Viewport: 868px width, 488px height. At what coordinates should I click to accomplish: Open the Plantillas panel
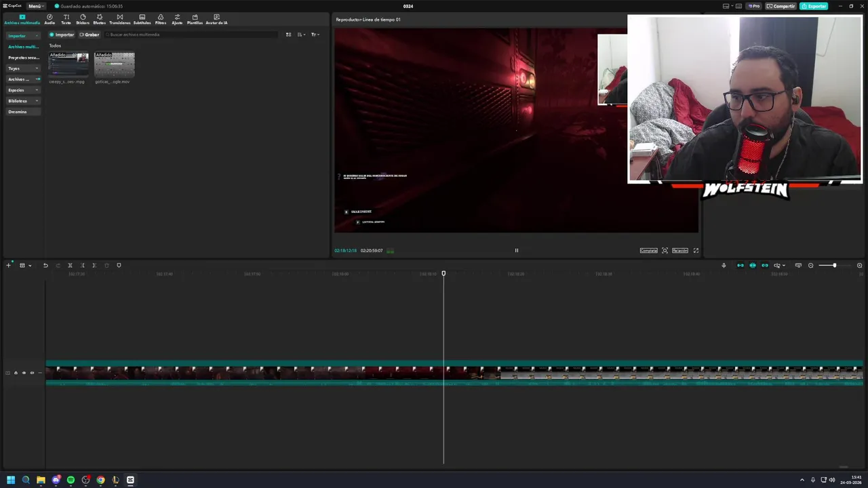pyautogui.click(x=195, y=19)
